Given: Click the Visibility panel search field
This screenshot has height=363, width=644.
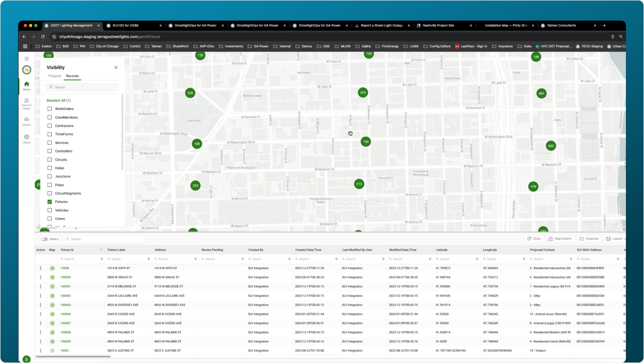Looking at the screenshot, I should 83,87.
